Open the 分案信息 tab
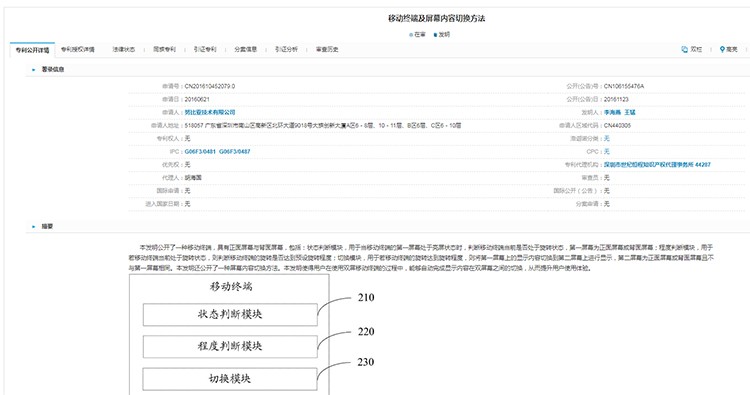The width and height of the screenshot is (750, 395). point(245,49)
